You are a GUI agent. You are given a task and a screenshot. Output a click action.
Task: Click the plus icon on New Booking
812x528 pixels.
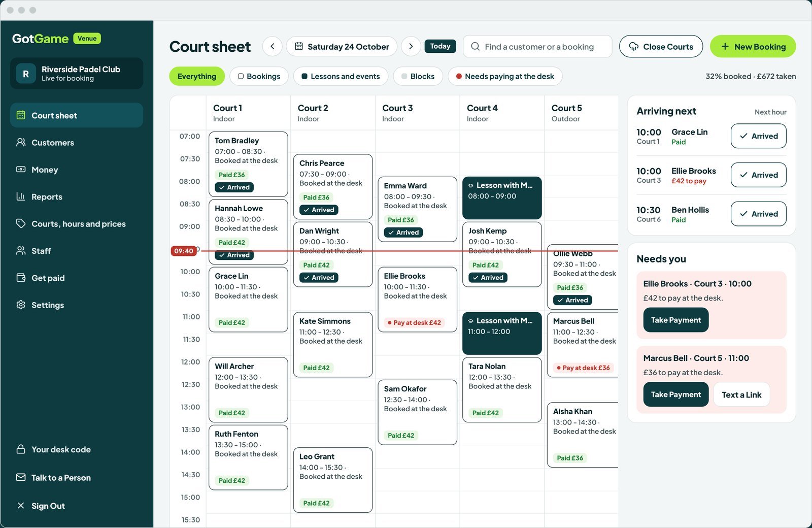pos(725,47)
